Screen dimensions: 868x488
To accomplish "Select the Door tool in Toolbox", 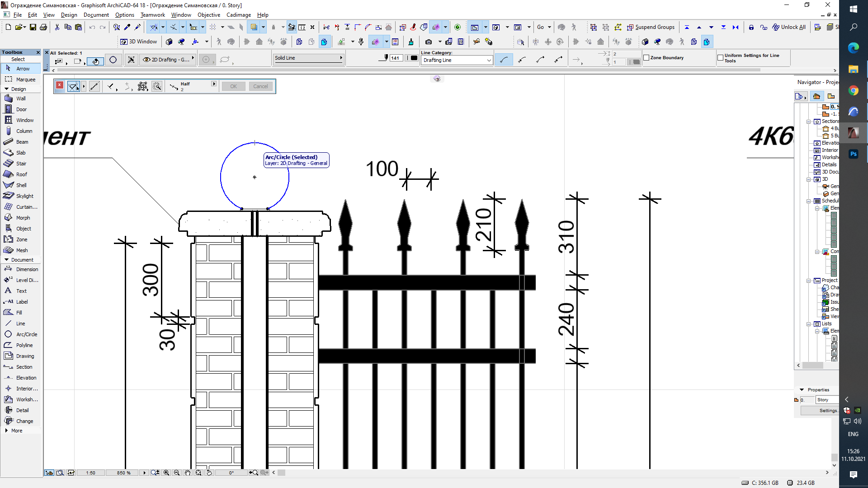I will click(21, 109).
